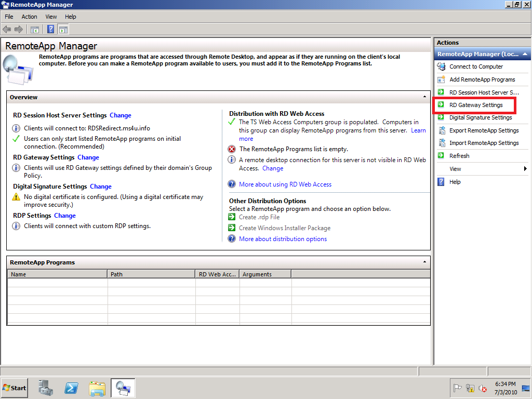Image resolution: width=532 pixels, height=399 pixels.
Task: Open More about using RD Web Access
Action: point(285,184)
